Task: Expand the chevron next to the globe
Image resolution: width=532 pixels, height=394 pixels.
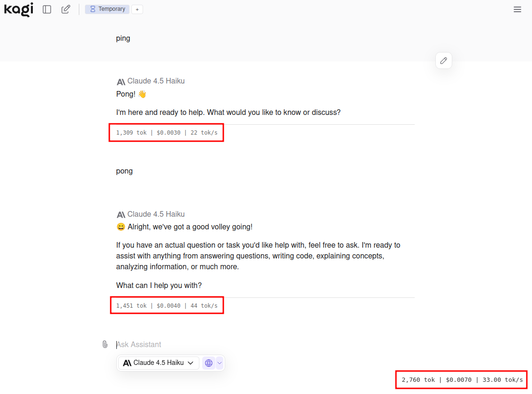Action: pyautogui.click(x=220, y=363)
